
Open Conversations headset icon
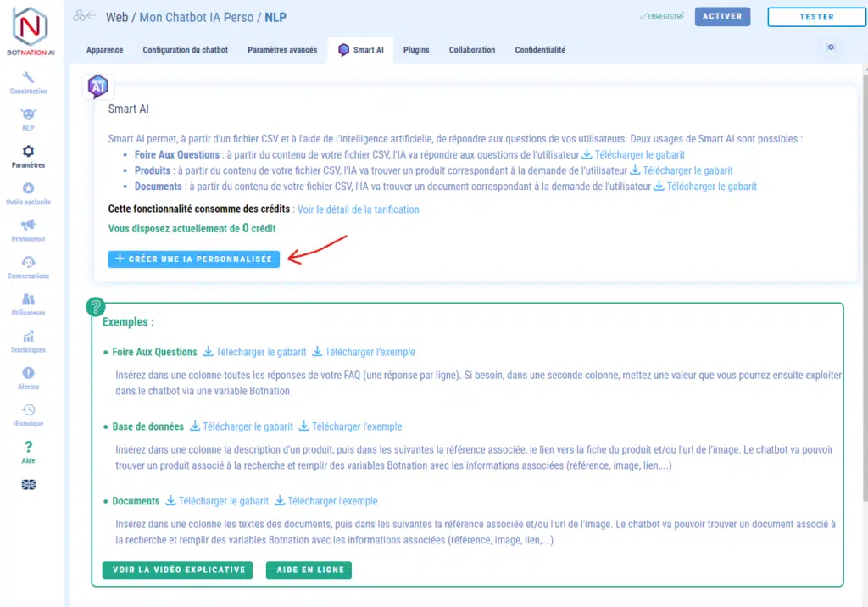(28, 262)
